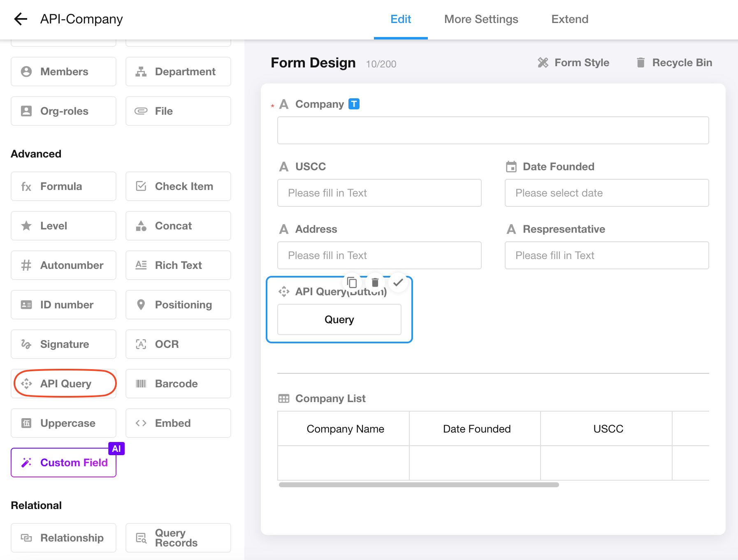Open the Date Founded date picker

click(x=606, y=193)
